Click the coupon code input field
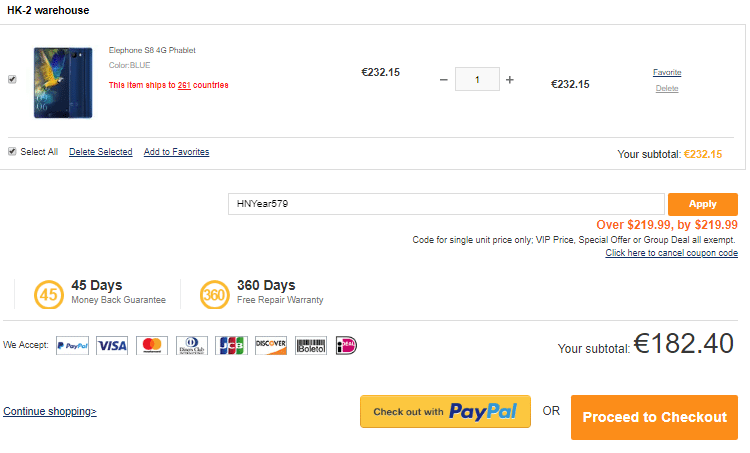The image size is (750, 453). [x=446, y=204]
